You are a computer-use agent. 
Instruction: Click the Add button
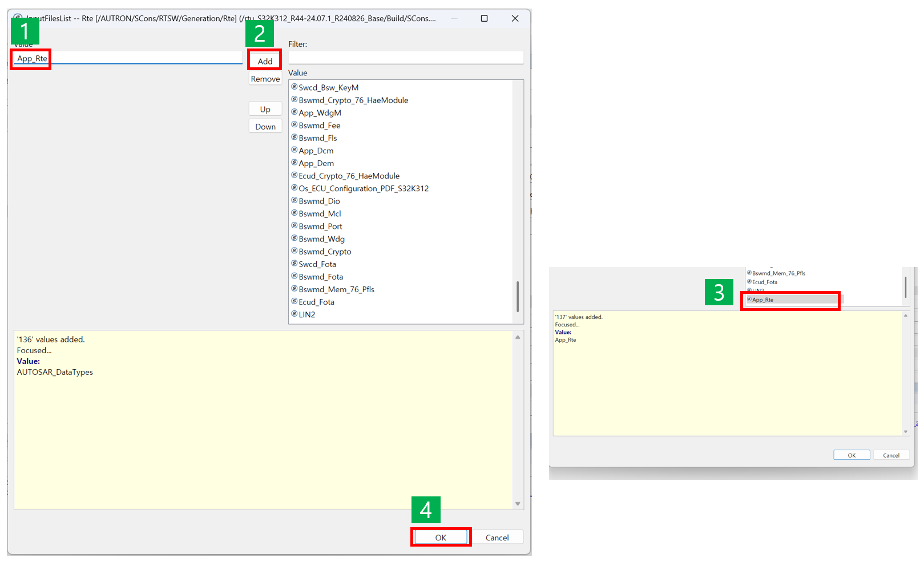(265, 61)
